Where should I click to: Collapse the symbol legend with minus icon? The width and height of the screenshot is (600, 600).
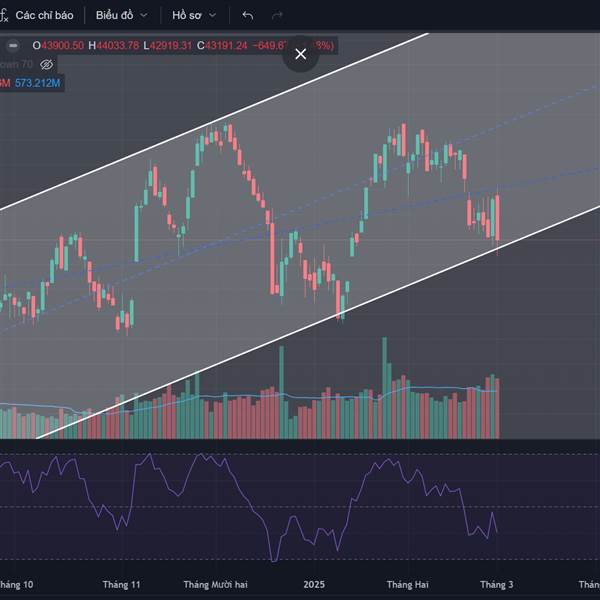13,46
